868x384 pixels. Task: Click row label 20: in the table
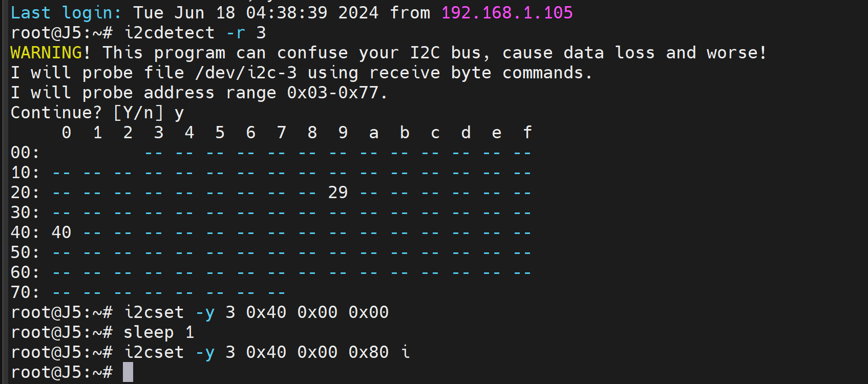click(x=25, y=193)
